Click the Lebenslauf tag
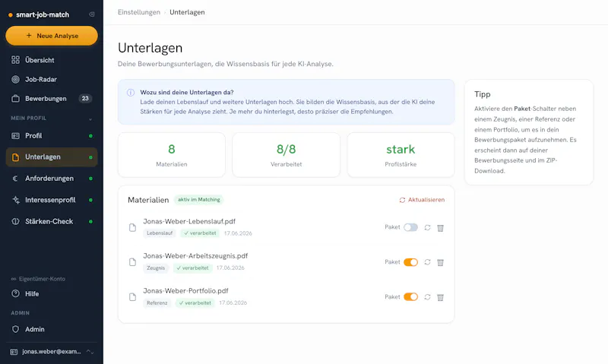The height and width of the screenshot is (364, 608). pyautogui.click(x=160, y=233)
